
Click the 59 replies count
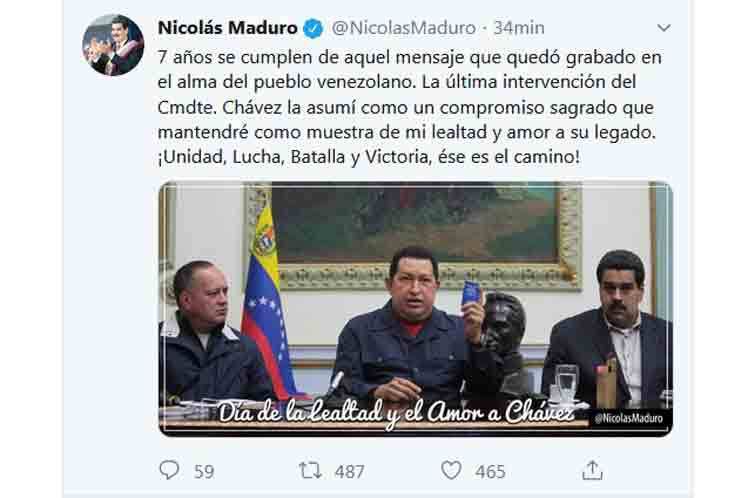coord(204,472)
